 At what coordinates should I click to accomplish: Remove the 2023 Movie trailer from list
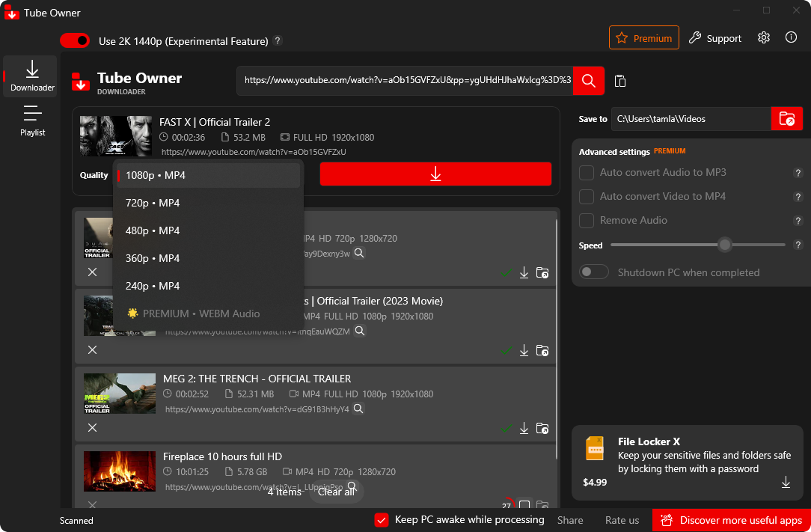[x=93, y=350]
